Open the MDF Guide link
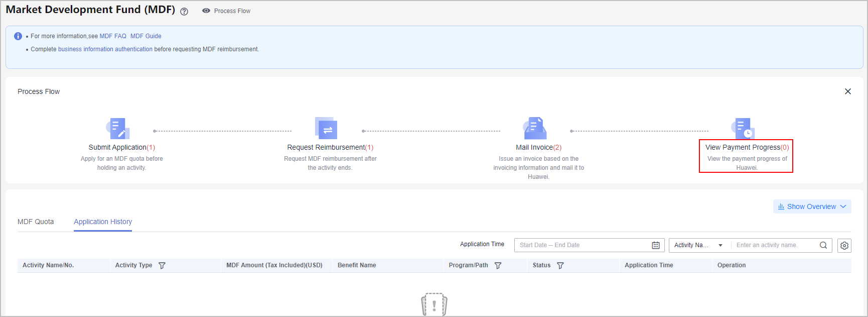The image size is (868, 317). coord(146,36)
